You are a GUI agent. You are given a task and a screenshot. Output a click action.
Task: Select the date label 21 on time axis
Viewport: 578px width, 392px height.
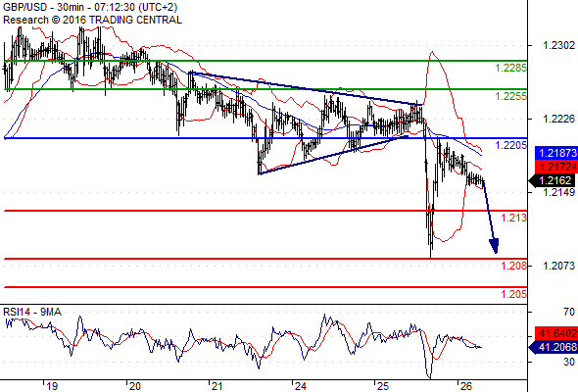pos(217,386)
